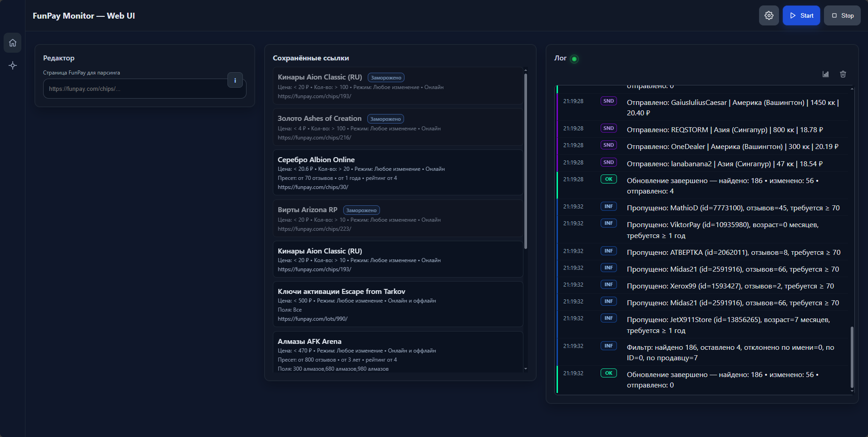868x437 pixels.
Task: Click the Заморожено badge on Вирты Arizona RP
Action: tap(361, 210)
